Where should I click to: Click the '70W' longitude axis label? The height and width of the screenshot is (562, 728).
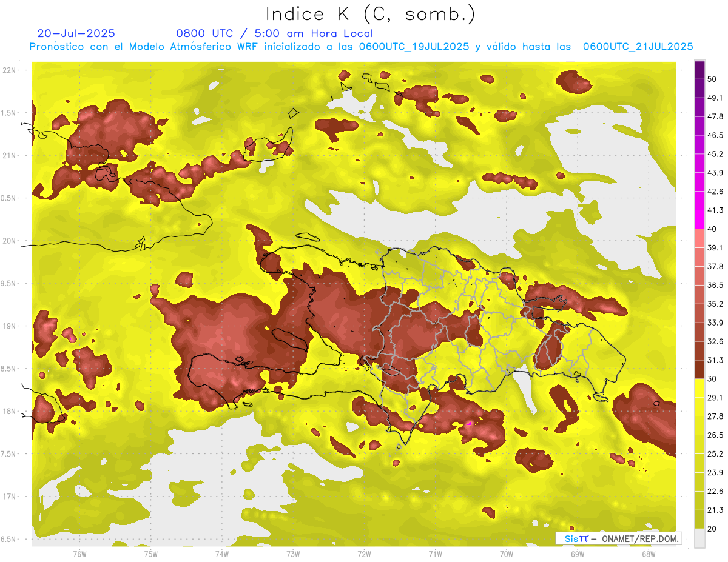pyautogui.click(x=507, y=554)
